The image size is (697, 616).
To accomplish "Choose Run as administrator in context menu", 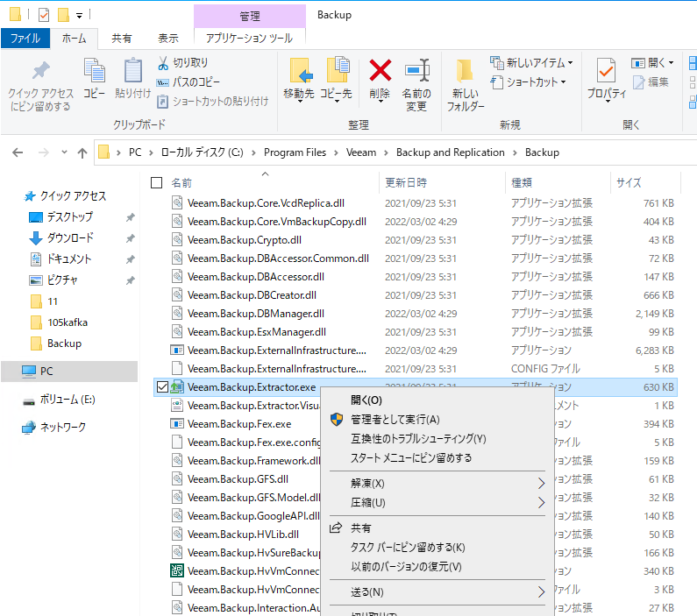I will tap(395, 419).
